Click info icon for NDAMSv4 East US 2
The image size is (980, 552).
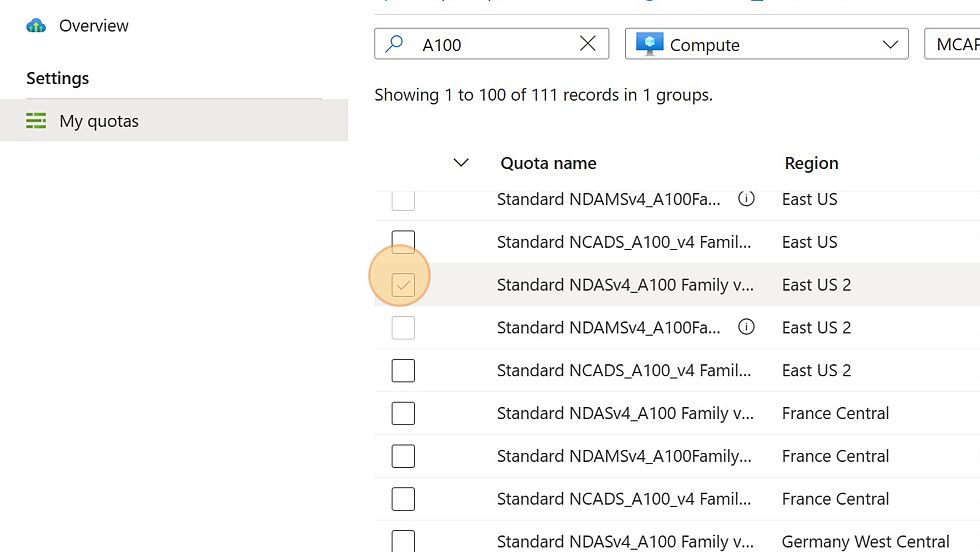pos(746,327)
